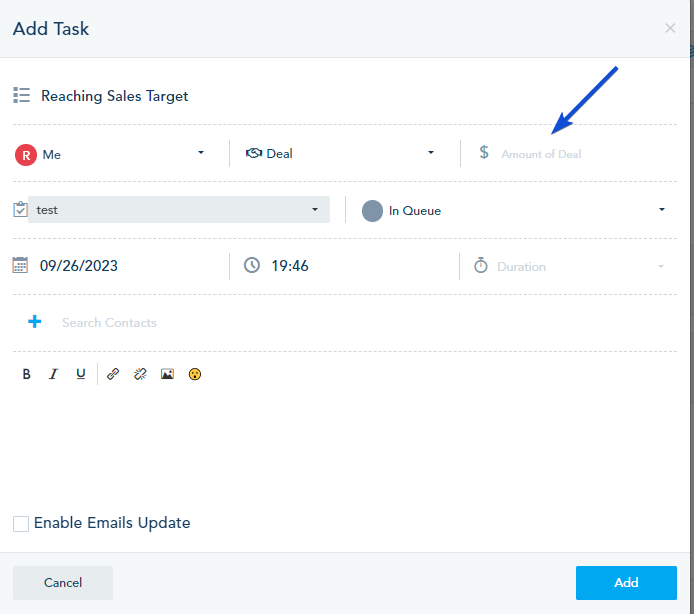Enable Emails Update checkbox
The height and width of the screenshot is (614, 694).
click(x=21, y=524)
